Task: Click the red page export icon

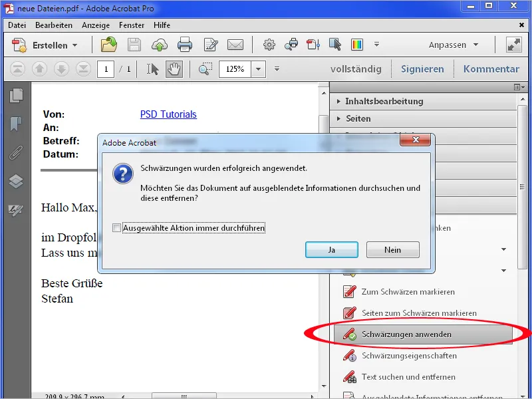Action: pos(313,45)
